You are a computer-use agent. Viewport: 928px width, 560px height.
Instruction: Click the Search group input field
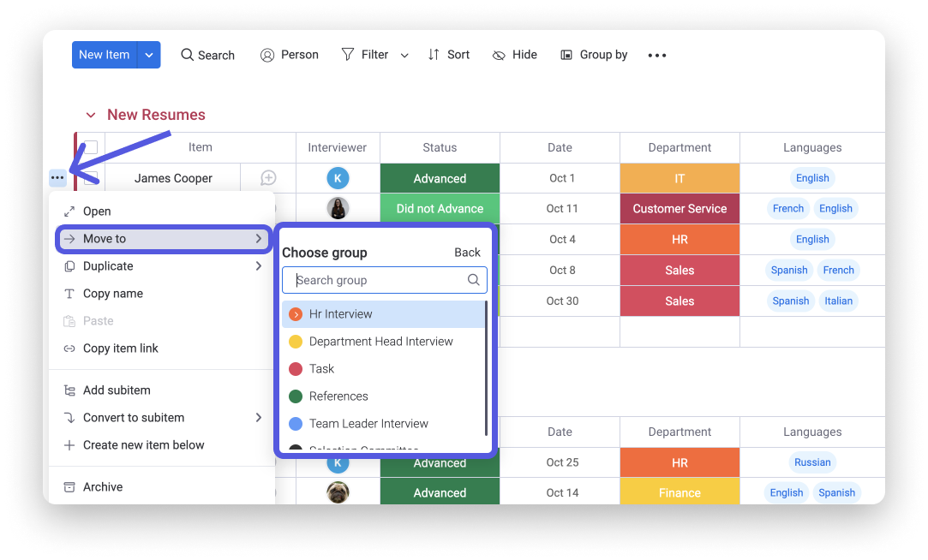(377, 280)
